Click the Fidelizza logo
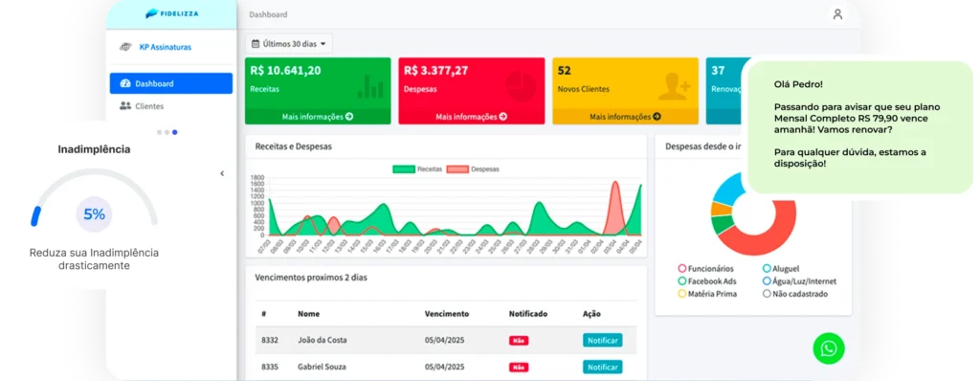The height and width of the screenshot is (381, 980). click(x=171, y=13)
